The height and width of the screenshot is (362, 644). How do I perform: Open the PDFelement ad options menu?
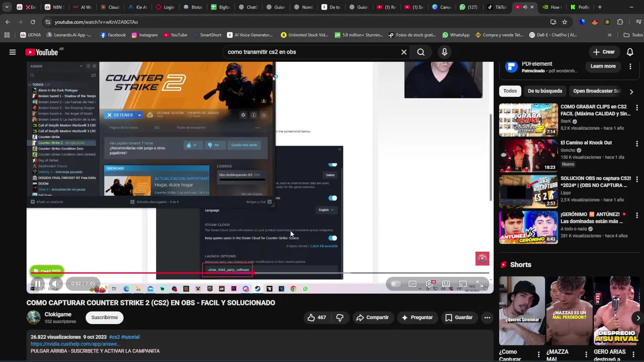(630, 66)
